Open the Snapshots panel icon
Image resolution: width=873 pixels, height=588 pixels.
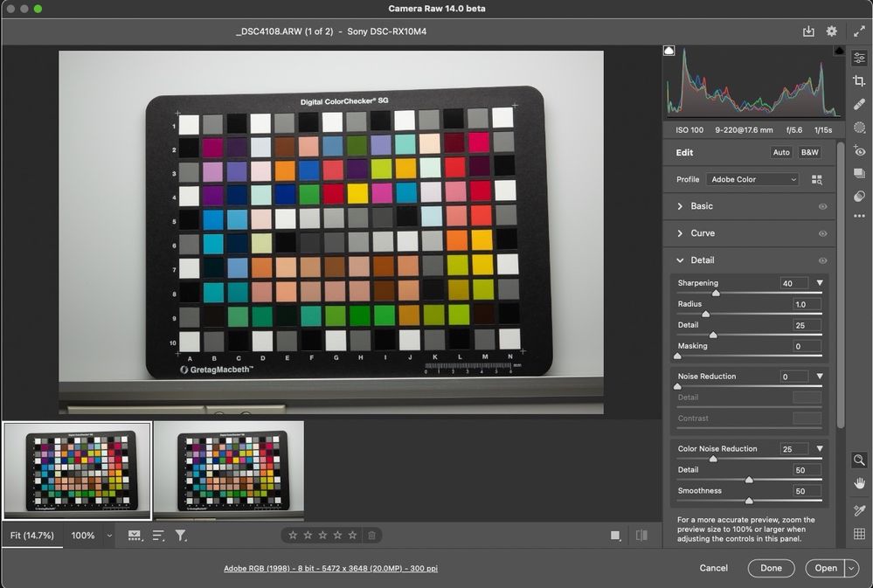pos(859,173)
